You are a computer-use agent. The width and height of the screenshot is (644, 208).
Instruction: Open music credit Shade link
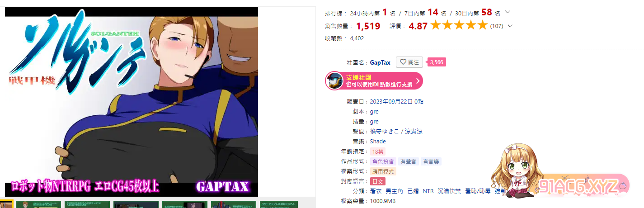click(378, 142)
